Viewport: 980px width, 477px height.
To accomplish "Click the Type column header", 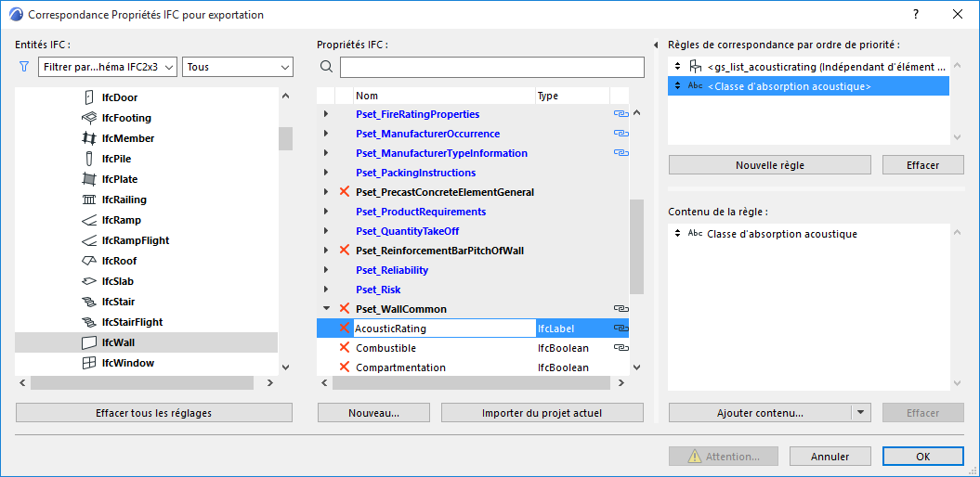I will pos(572,96).
